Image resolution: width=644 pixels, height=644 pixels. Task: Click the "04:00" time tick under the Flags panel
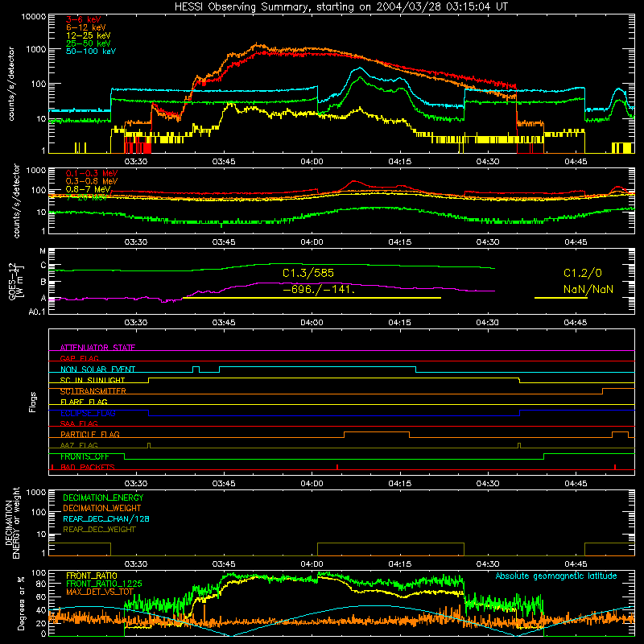(x=312, y=484)
